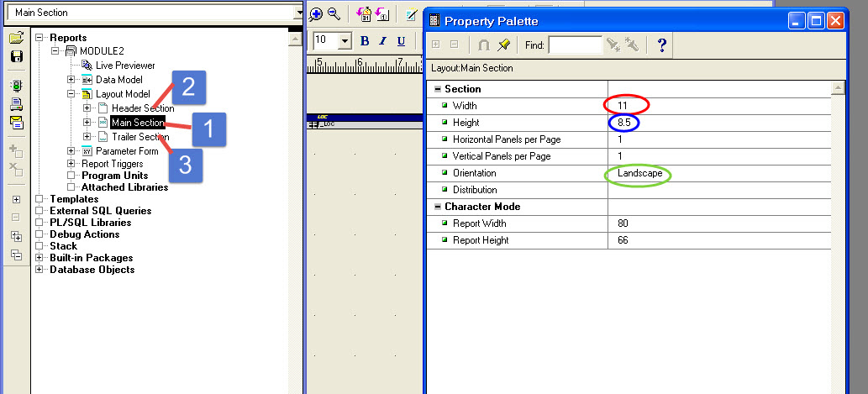Toggle the pin (freeze) icon in Property Palette

coord(503,45)
